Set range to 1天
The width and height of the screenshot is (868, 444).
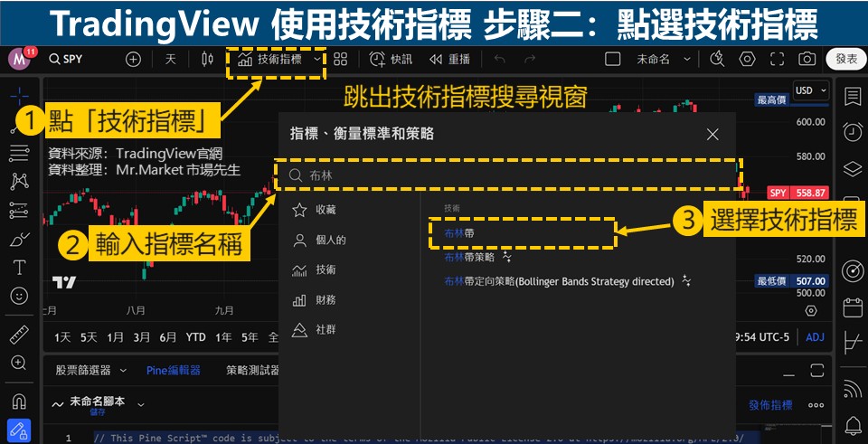click(x=62, y=337)
